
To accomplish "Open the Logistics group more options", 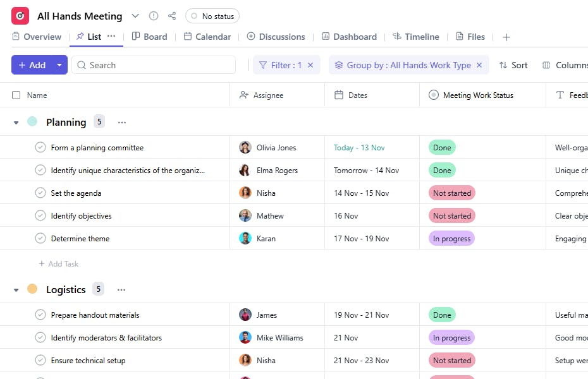I will 121,290.
